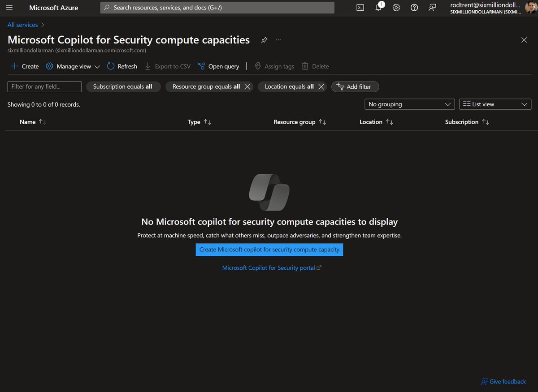Click Assign tags
538x392 pixels.
tap(274, 66)
